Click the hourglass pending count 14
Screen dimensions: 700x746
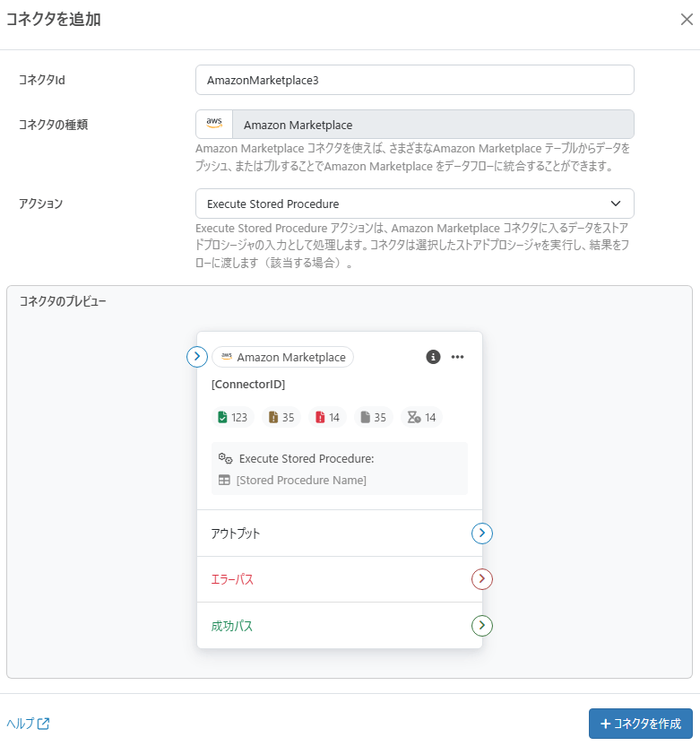(x=422, y=417)
